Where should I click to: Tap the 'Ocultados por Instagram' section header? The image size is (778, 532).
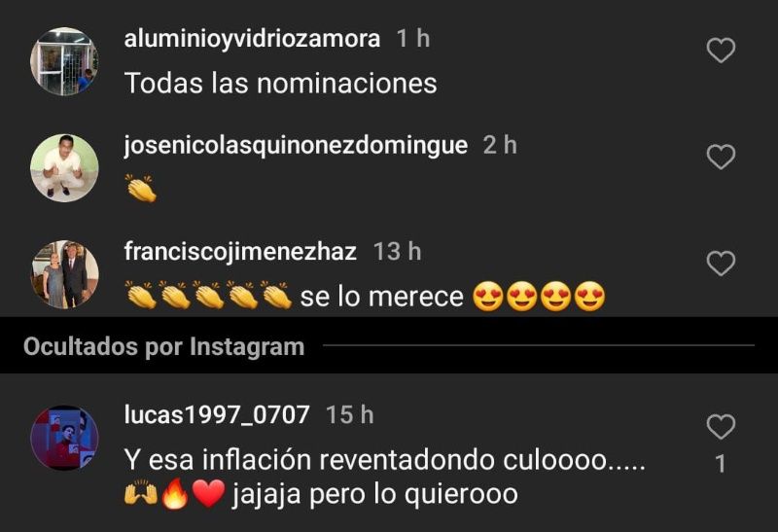163,346
